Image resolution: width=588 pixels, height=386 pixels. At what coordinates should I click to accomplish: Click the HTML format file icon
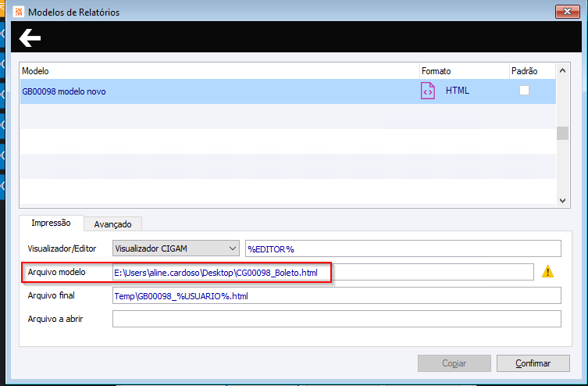pos(427,91)
